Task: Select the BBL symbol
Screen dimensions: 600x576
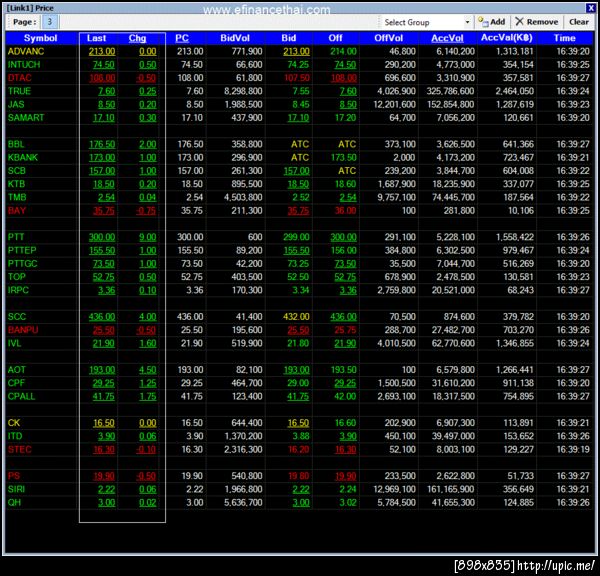Action: click(x=16, y=144)
